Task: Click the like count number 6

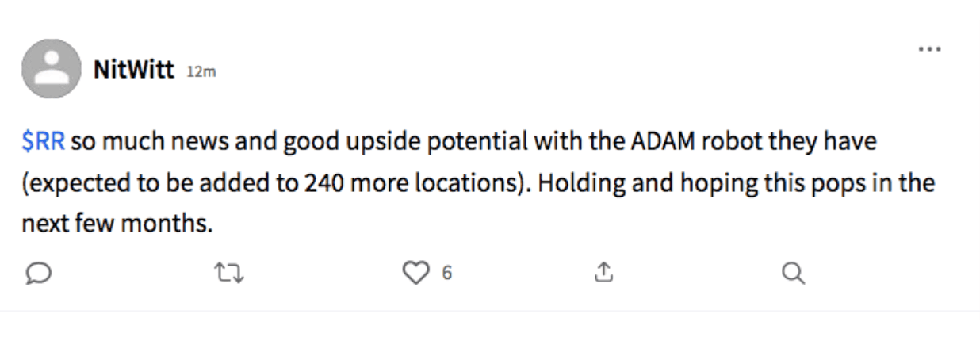Action: click(447, 274)
